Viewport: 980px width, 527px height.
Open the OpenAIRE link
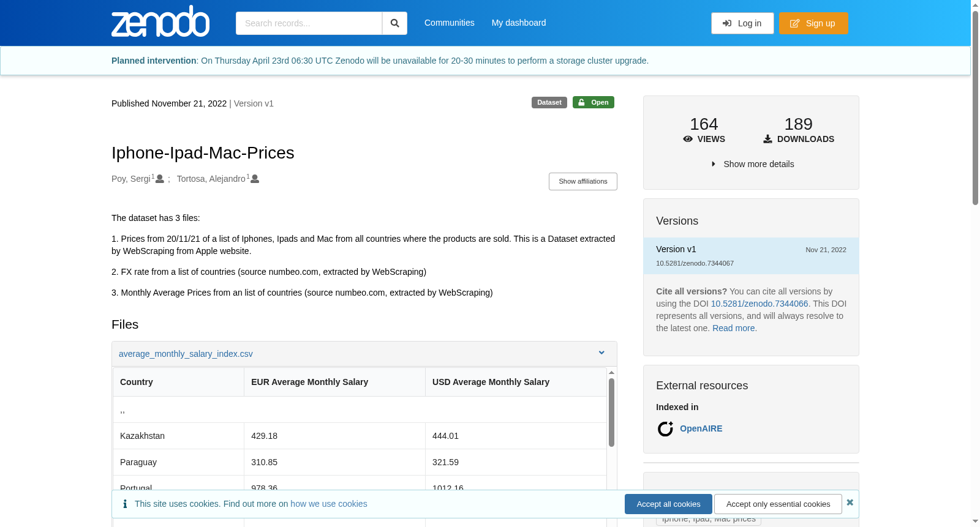point(701,428)
